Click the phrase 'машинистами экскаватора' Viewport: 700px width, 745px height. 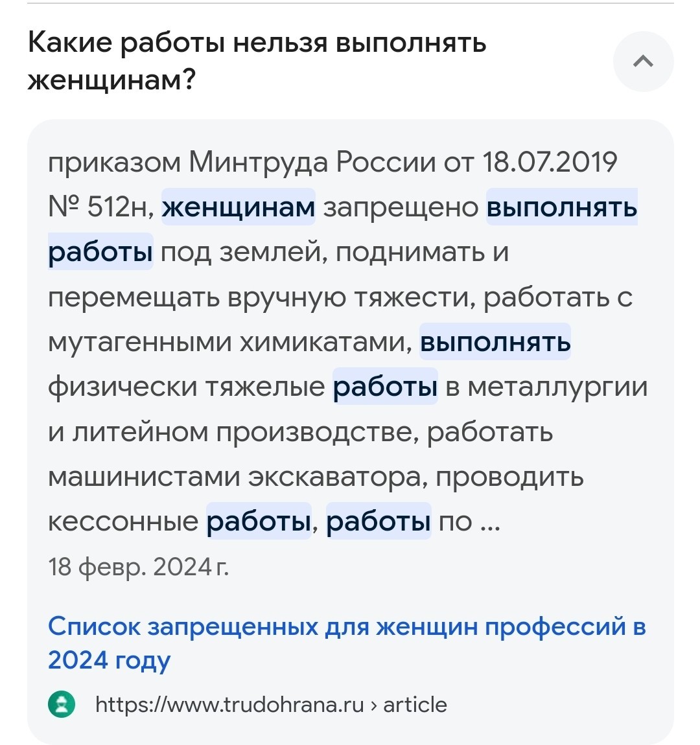click(x=235, y=476)
